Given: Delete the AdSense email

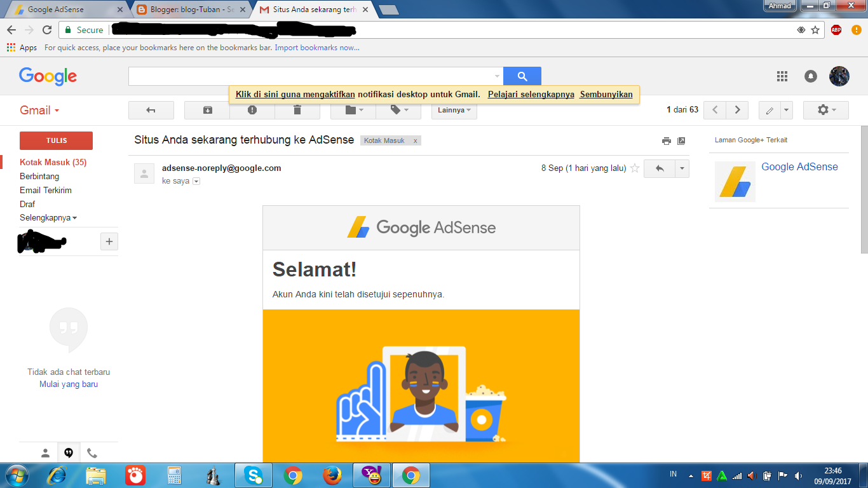Looking at the screenshot, I should [x=297, y=110].
